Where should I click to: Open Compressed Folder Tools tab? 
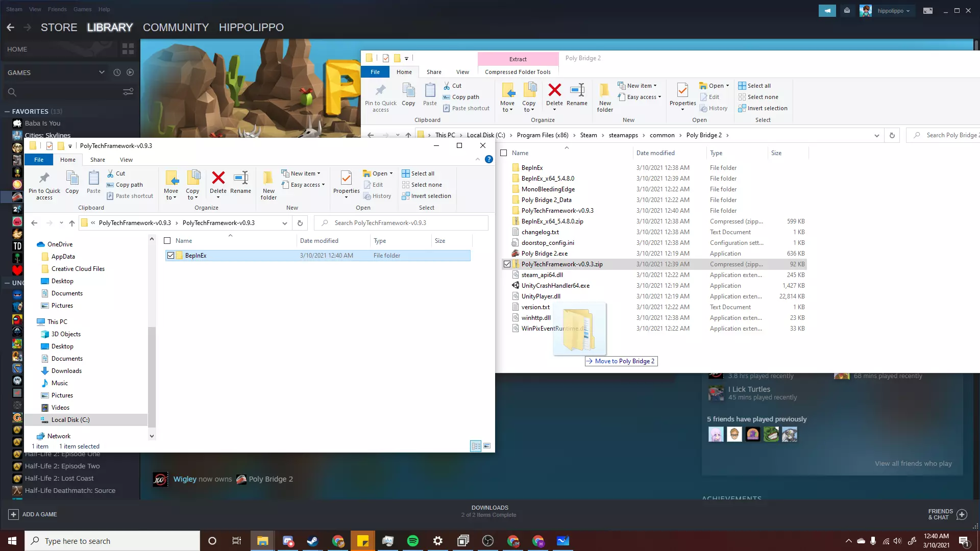(518, 72)
